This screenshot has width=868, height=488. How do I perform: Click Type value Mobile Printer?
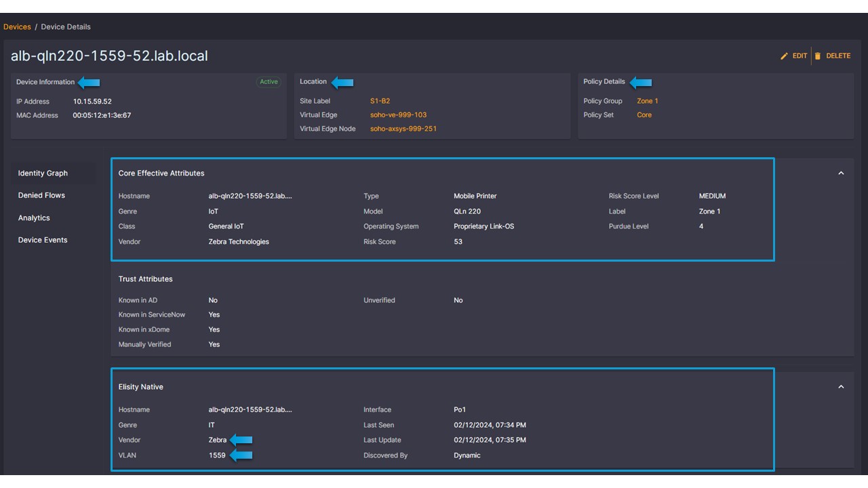[x=475, y=196]
